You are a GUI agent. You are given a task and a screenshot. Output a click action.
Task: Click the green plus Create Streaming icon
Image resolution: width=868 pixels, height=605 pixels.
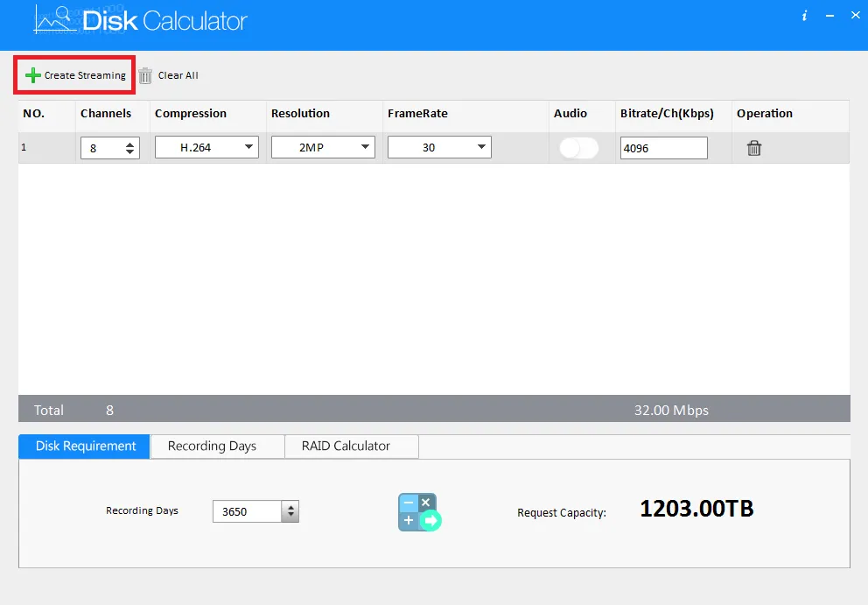33,75
